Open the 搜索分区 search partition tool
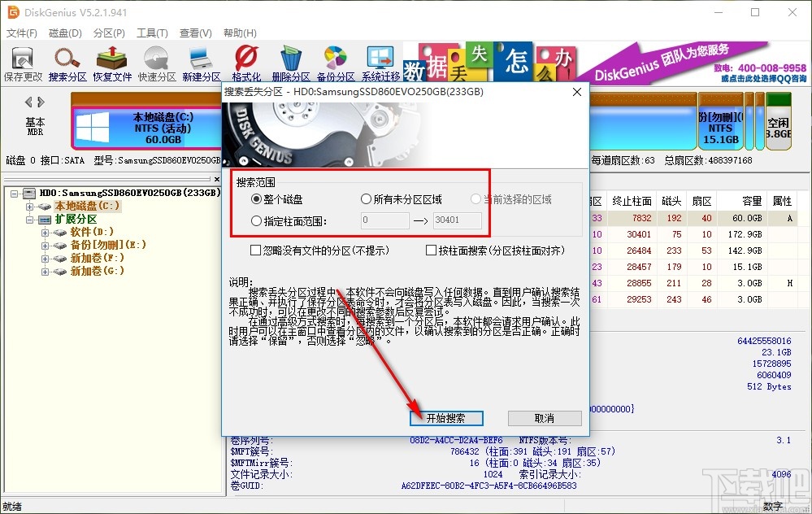812x514 pixels. pos(67,63)
